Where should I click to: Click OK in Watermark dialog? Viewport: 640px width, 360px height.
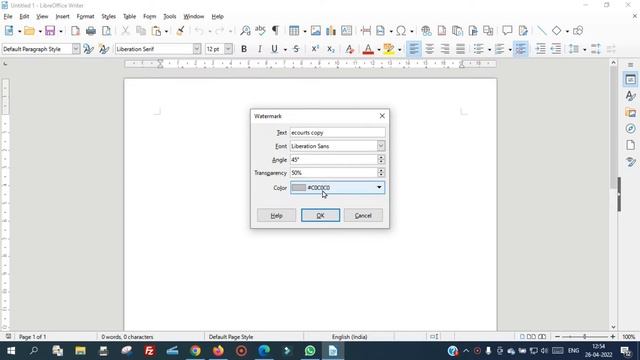coord(320,215)
